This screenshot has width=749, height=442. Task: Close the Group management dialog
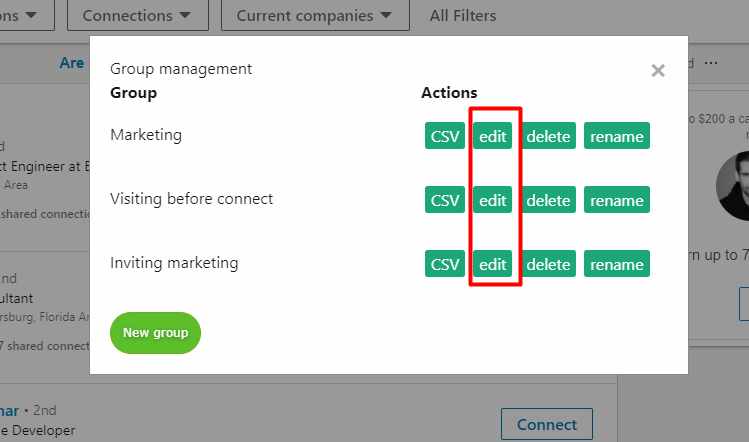point(658,71)
